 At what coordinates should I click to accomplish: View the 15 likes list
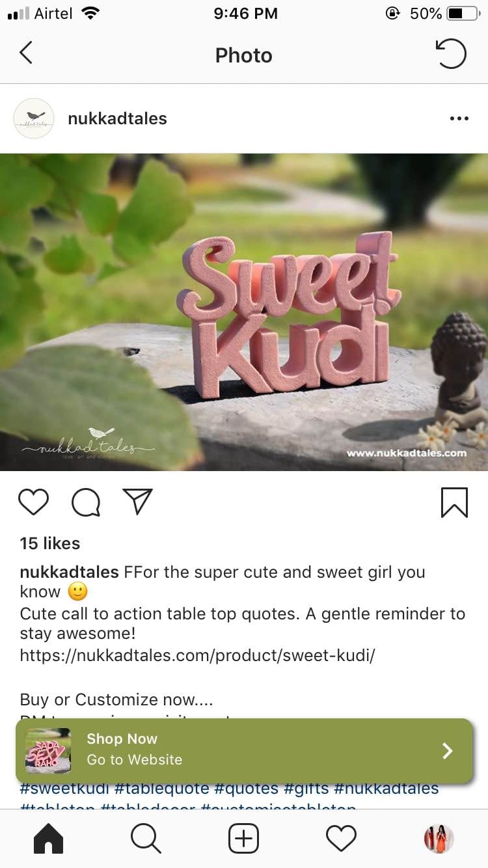point(50,543)
